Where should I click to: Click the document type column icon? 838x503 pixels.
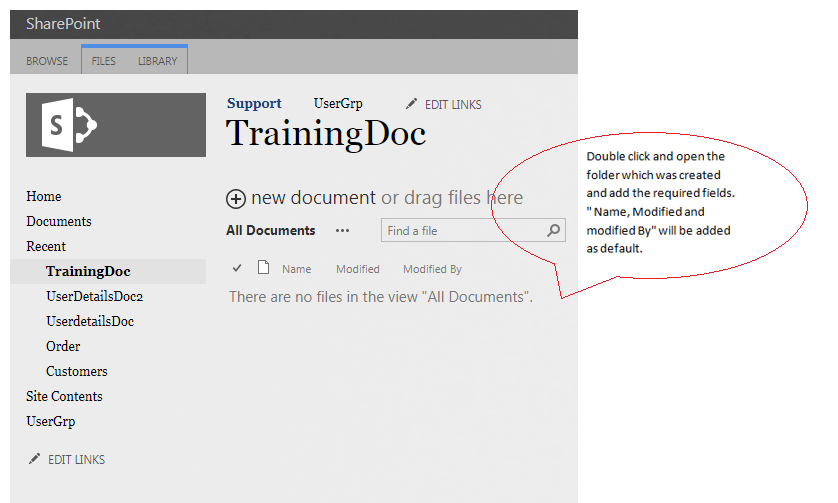tap(263, 267)
